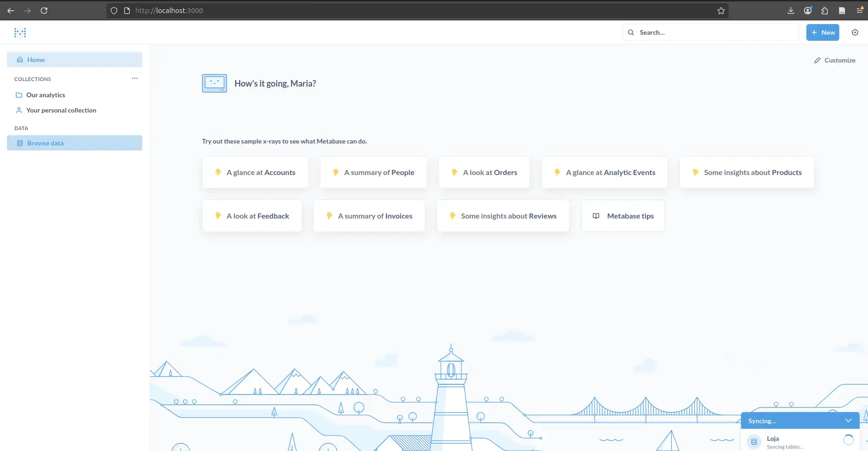Screen dimensions: 868x451
Task: Collapse the Syncing panel with the chevron
Action: tap(849, 420)
